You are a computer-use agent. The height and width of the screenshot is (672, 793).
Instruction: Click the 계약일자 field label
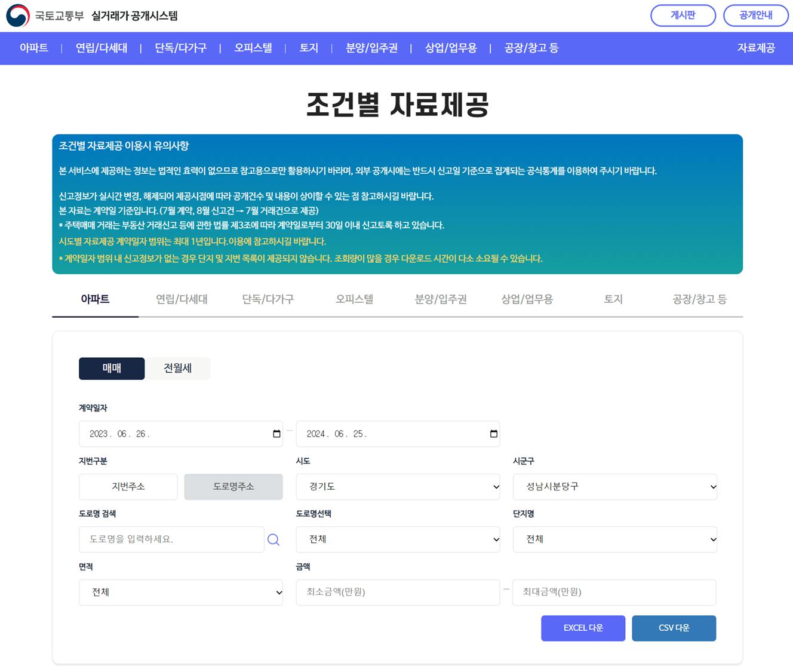pyautogui.click(x=93, y=408)
